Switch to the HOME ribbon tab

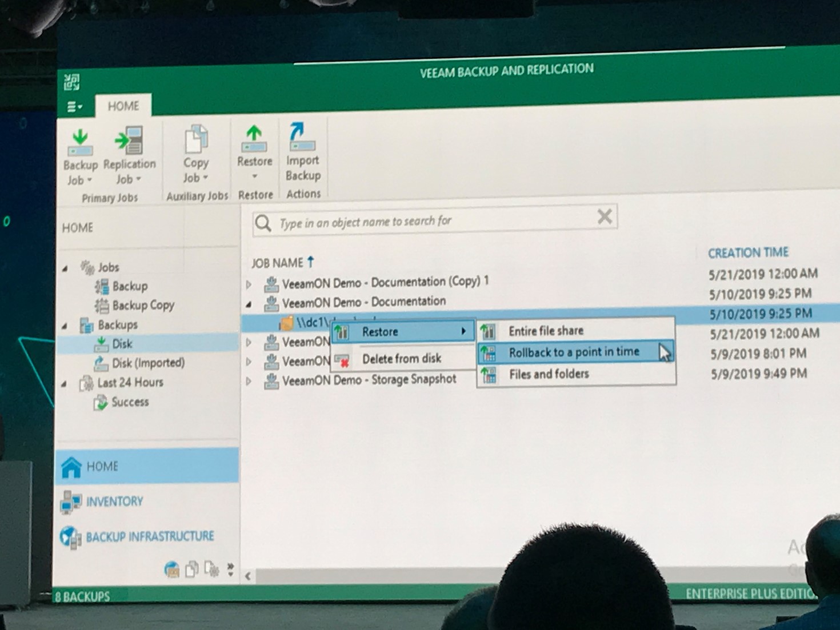tap(123, 106)
